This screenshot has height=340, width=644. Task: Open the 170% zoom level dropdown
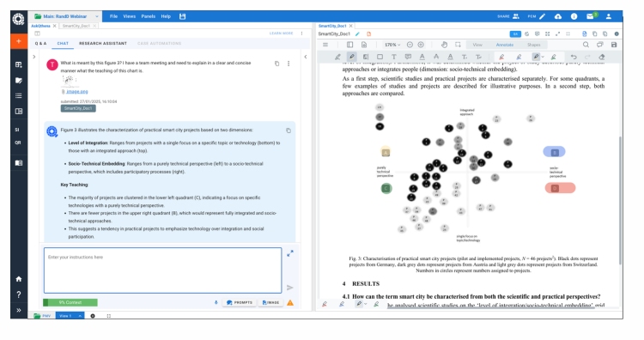coord(392,45)
